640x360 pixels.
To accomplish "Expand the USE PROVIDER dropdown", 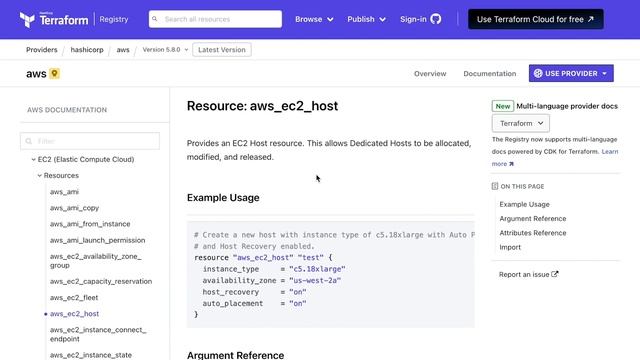I will pyautogui.click(x=571, y=73).
